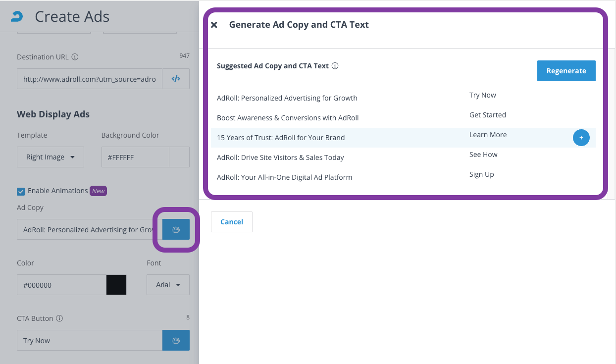The height and width of the screenshot is (364, 616).
Task: Open the Template dropdown showing Right Image
Action: coord(51,157)
